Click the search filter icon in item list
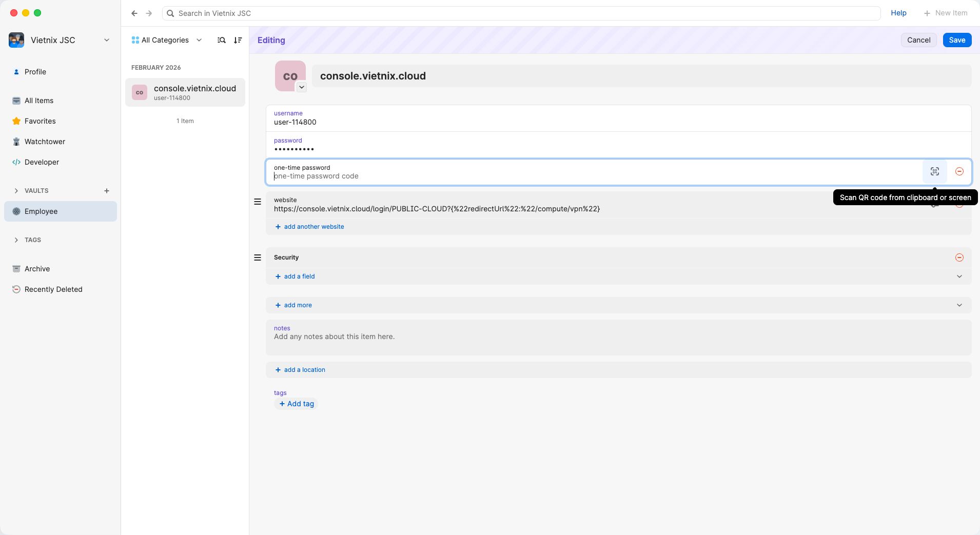The height and width of the screenshot is (535, 980). tap(221, 40)
